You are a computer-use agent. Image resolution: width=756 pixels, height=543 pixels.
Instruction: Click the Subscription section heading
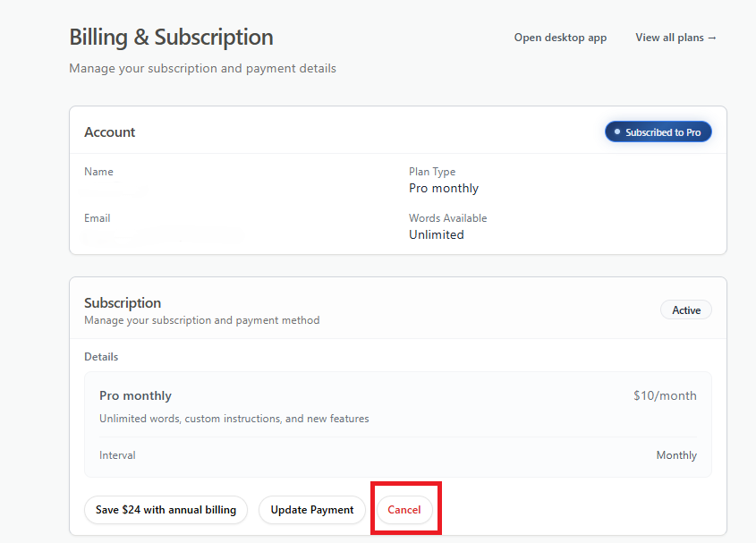[x=123, y=303]
